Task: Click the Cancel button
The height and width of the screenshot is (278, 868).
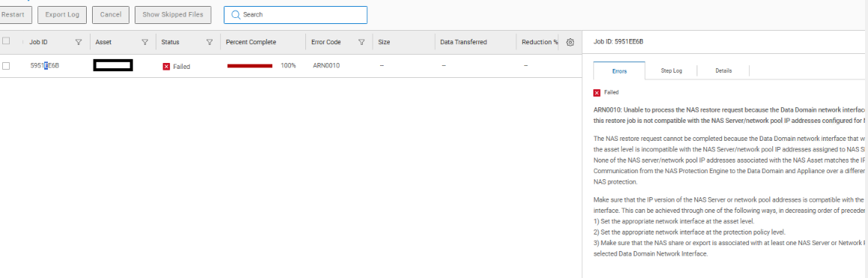Action: coord(111,15)
